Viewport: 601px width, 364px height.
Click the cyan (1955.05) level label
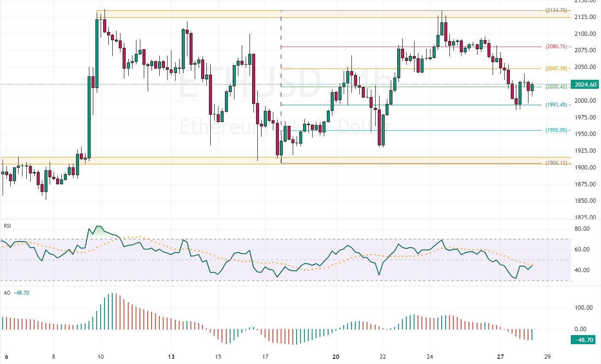click(555, 130)
